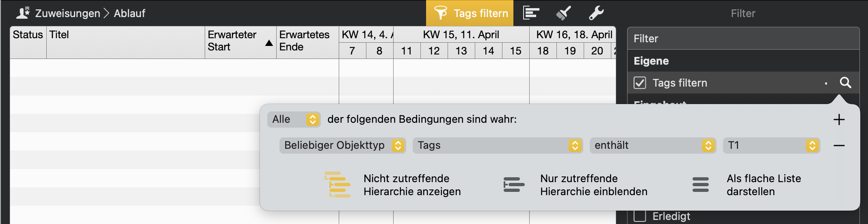Viewport: 868px width, 224px height.
Task: Remove the Tags condition with minus icon
Action: pyautogui.click(x=839, y=146)
